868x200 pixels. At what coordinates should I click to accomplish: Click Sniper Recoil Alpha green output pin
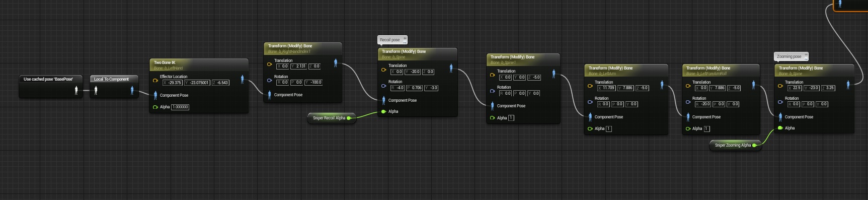(x=349, y=118)
